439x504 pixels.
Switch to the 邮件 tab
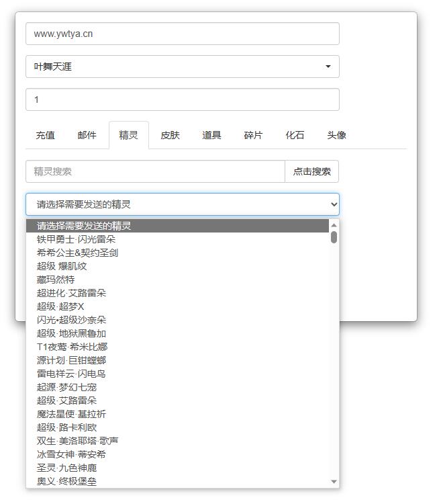87,135
